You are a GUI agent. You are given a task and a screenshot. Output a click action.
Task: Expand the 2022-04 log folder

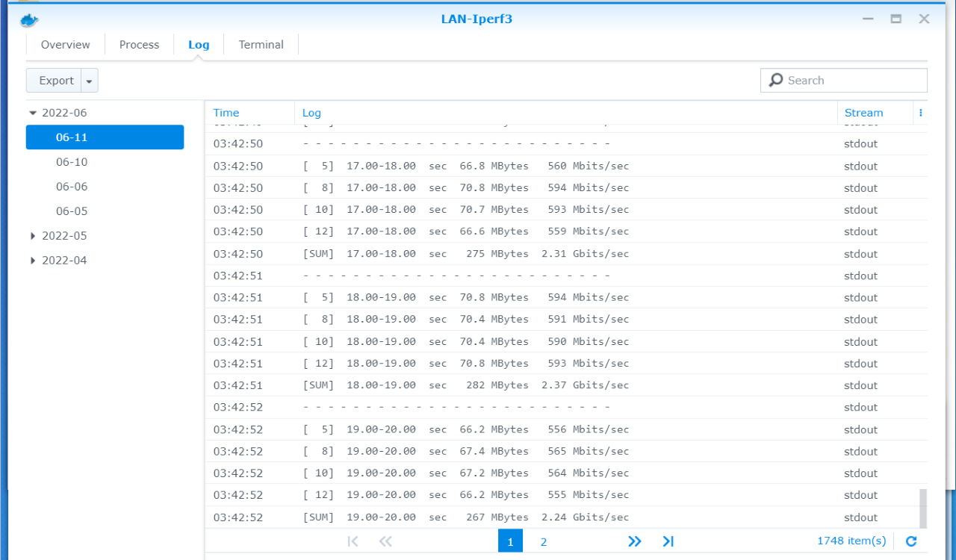tap(33, 261)
